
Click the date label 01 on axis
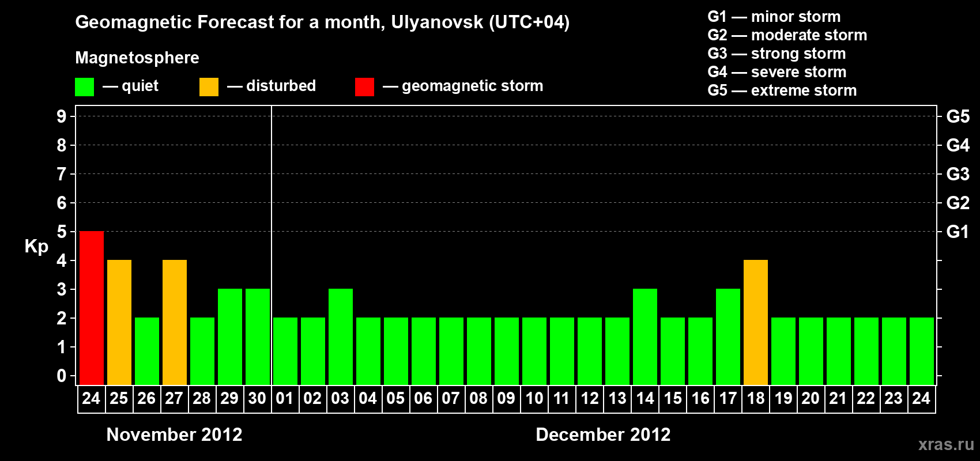pyautogui.click(x=285, y=398)
